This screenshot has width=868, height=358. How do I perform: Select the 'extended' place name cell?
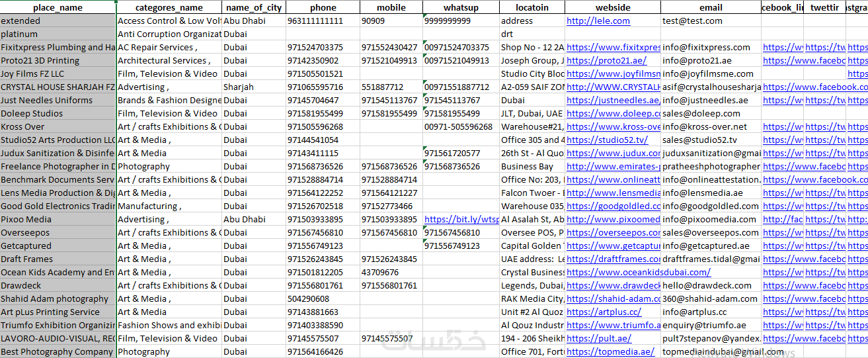pos(58,21)
